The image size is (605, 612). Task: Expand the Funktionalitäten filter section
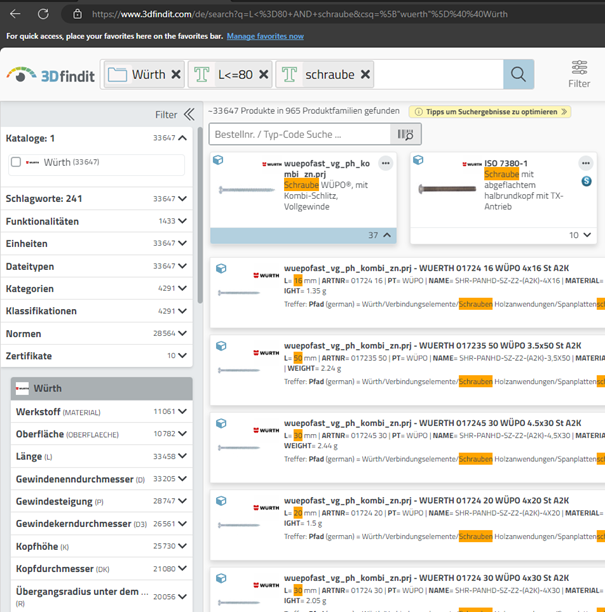182,221
